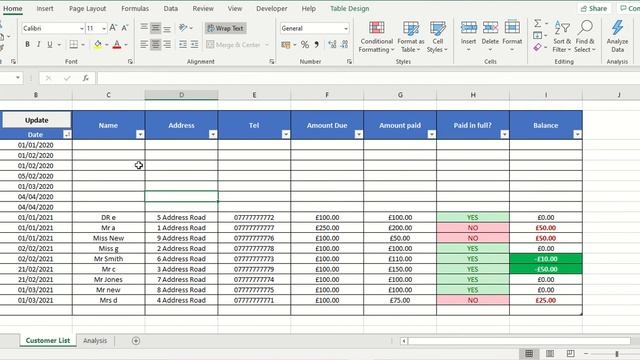The image size is (640, 360).
Task: Open Name column filter dropdown
Action: pyautogui.click(x=140, y=134)
